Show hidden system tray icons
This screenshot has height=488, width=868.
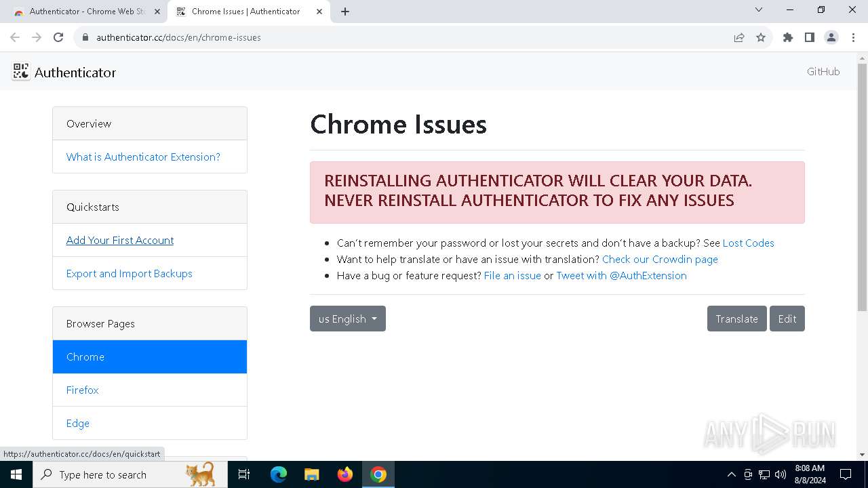tap(731, 474)
